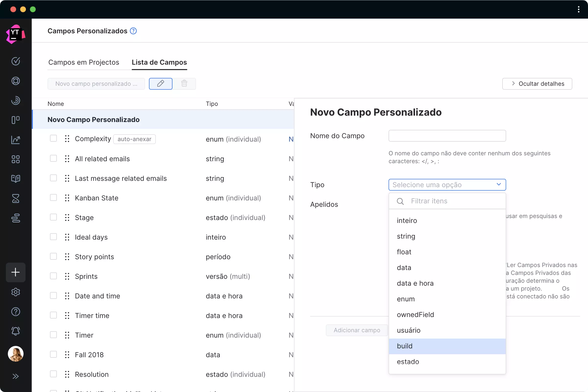Click the help icon next to Campos Personalizados
Viewport: 588px width, 392px height.
point(133,31)
